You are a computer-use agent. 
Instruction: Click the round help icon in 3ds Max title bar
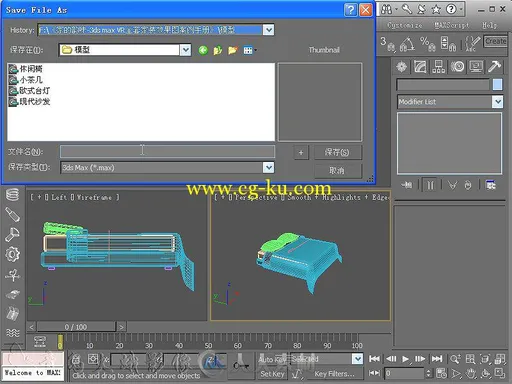pos(451,9)
